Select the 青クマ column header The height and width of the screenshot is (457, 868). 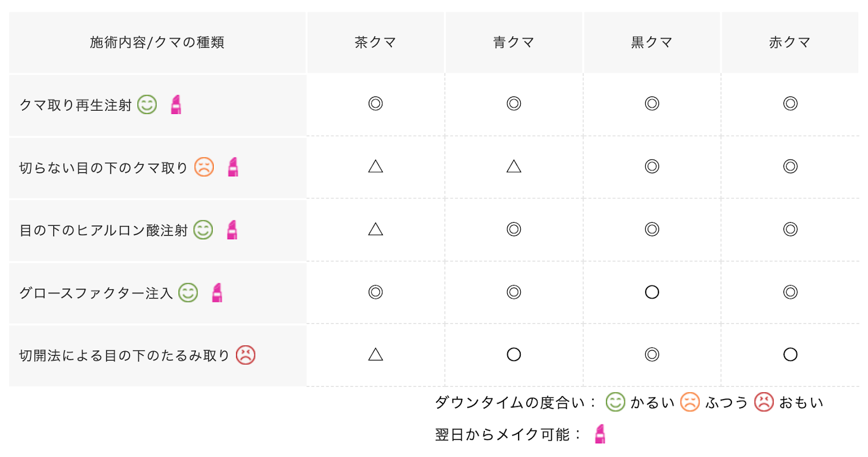click(x=514, y=42)
